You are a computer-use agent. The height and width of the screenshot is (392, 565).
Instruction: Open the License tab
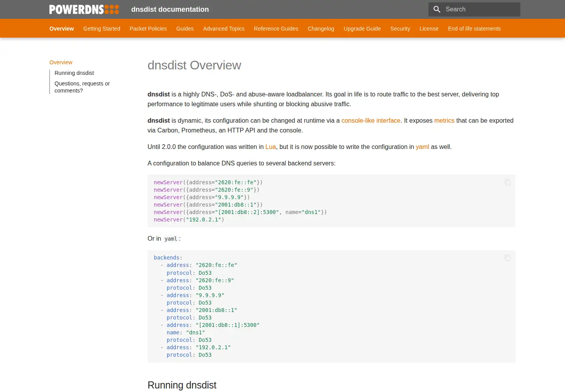tap(429, 29)
